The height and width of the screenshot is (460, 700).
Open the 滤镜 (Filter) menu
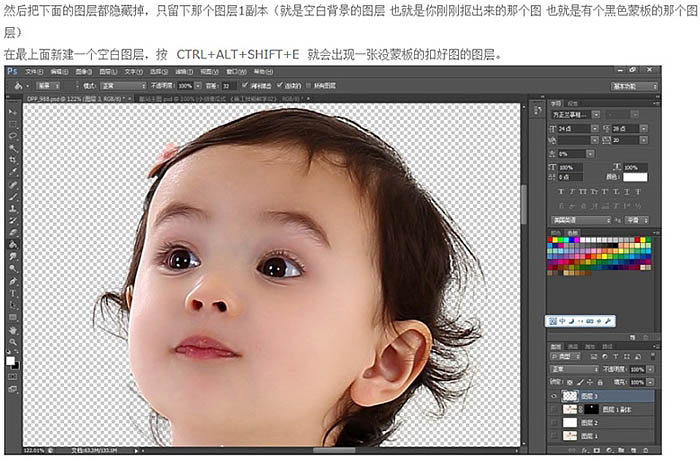pos(184,72)
